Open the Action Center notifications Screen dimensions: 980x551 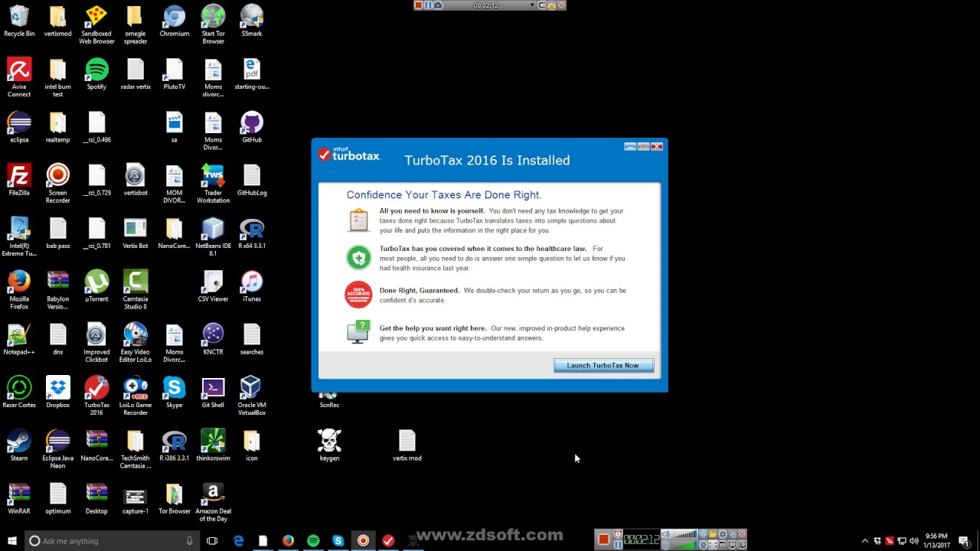pyautogui.click(x=963, y=541)
